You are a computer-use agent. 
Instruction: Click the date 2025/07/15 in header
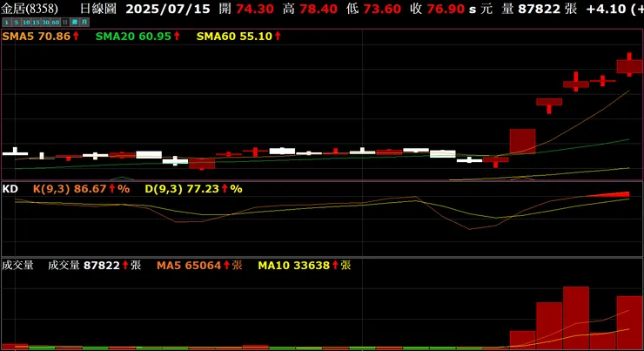click(168, 9)
